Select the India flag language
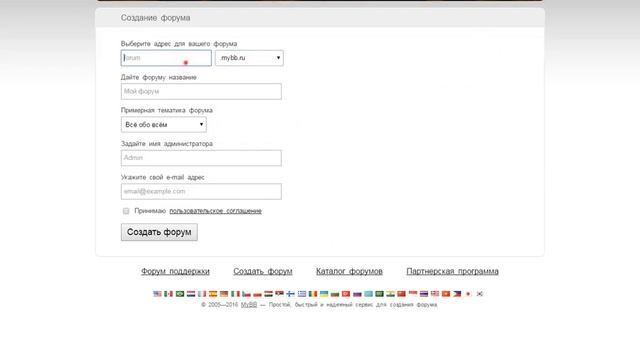This screenshot has width=640, height=360. point(391,294)
